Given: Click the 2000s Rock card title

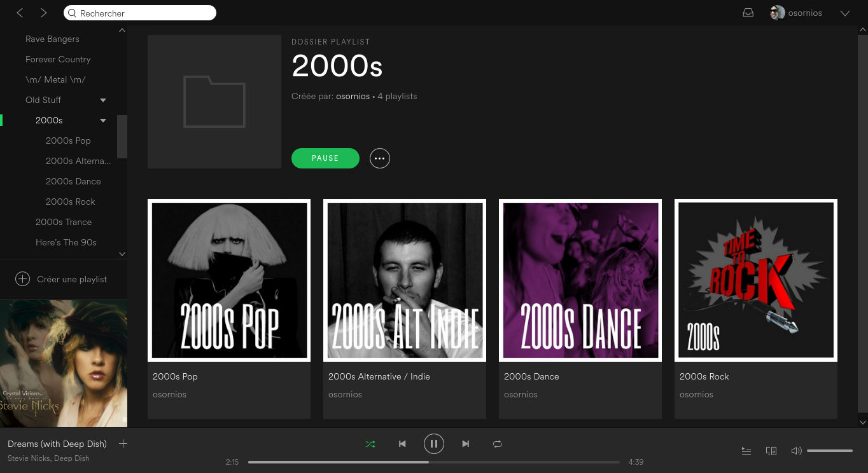Looking at the screenshot, I should (x=704, y=376).
